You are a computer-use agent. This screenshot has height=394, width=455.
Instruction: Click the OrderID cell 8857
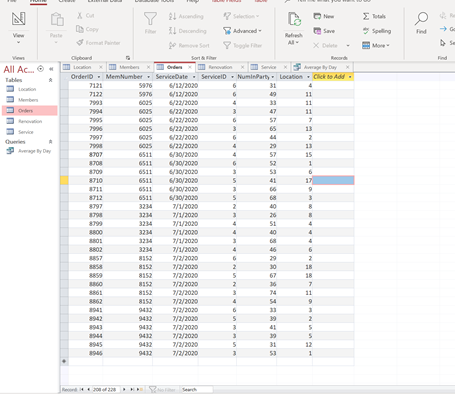86,258
